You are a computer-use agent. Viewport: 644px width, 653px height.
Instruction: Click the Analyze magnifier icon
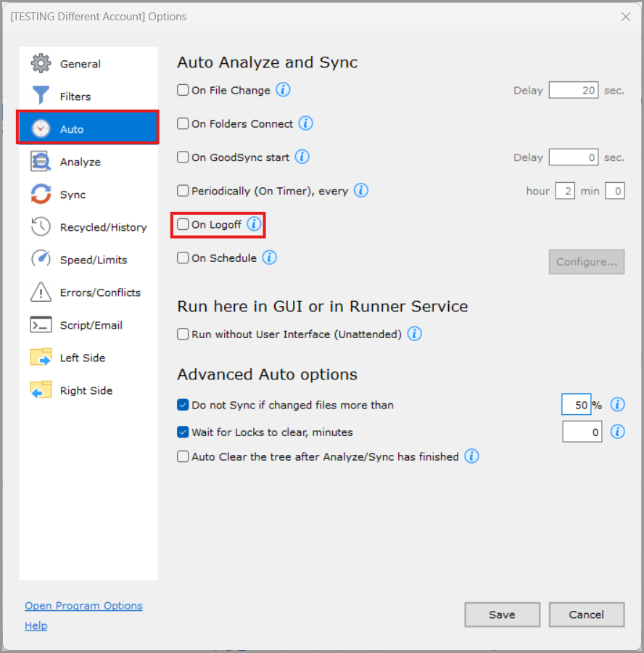click(41, 161)
